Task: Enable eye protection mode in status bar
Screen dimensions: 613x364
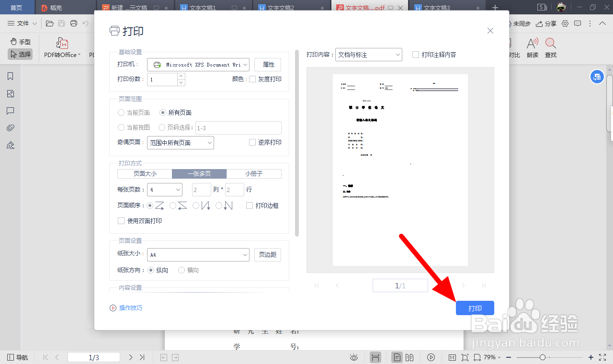Action: [x=353, y=357]
